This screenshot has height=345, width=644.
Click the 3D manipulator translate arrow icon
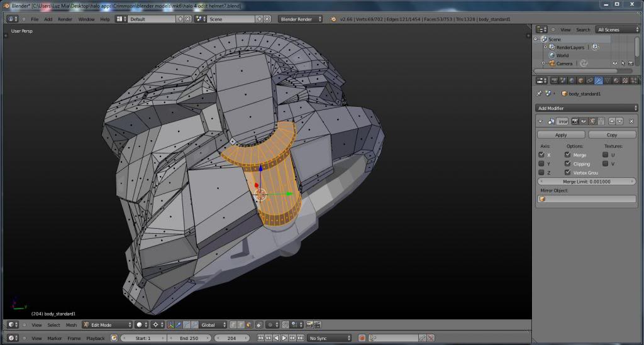click(x=179, y=325)
